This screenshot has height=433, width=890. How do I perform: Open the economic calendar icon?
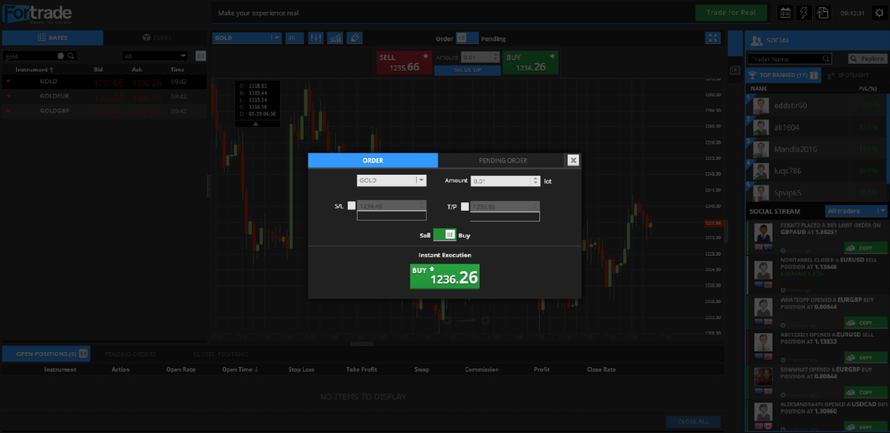pos(785,13)
